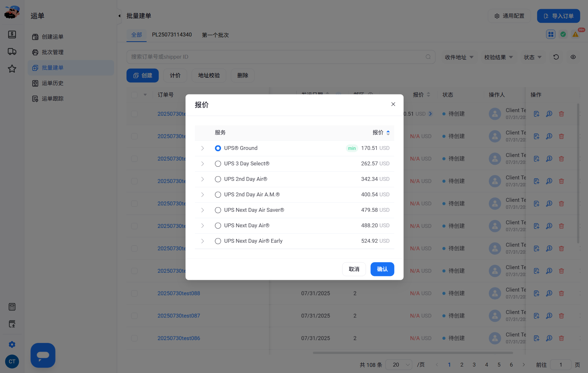Open the chat support bubble
Viewport: 588px width, 373px height.
pyautogui.click(x=43, y=355)
